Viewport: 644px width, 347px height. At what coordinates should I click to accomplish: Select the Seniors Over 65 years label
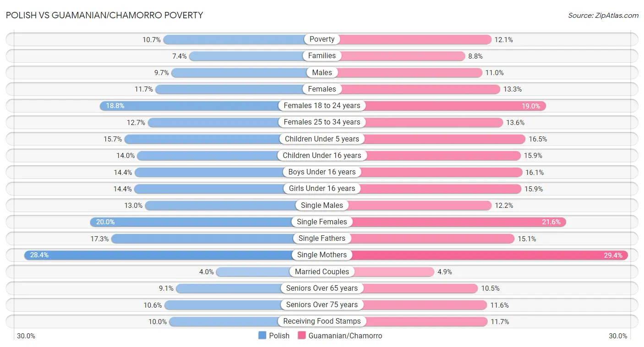pyautogui.click(x=322, y=288)
